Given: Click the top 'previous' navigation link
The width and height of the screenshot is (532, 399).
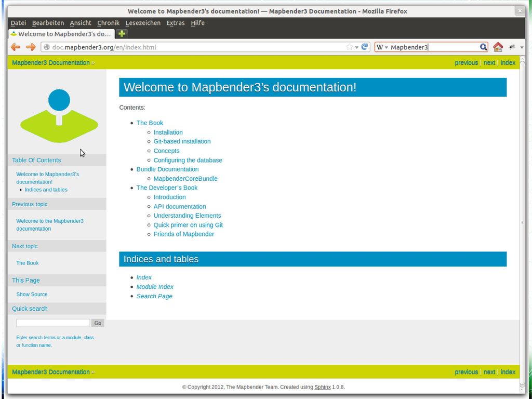Looking at the screenshot, I should coord(466,63).
